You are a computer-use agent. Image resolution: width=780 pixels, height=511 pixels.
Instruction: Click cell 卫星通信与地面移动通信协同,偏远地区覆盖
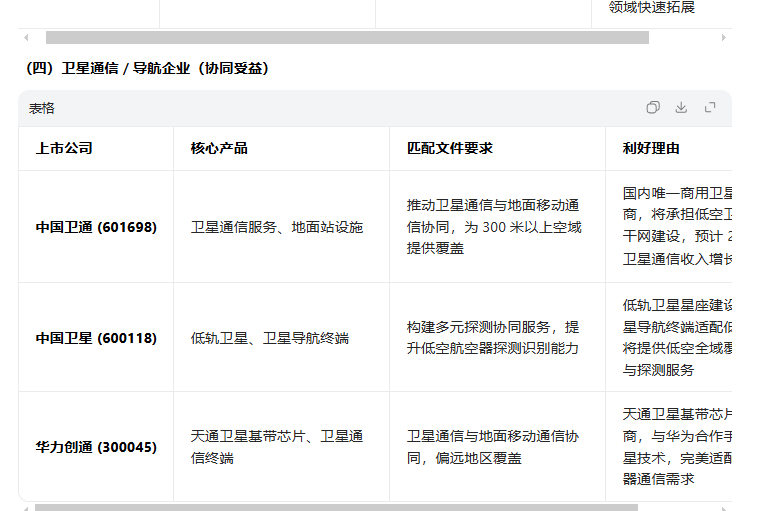pyautogui.click(x=497, y=447)
